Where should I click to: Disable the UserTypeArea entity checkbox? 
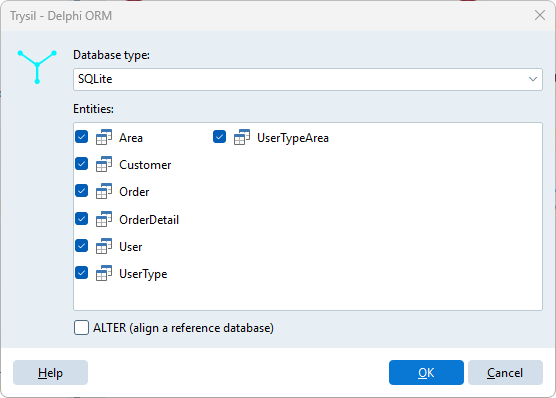click(219, 137)
